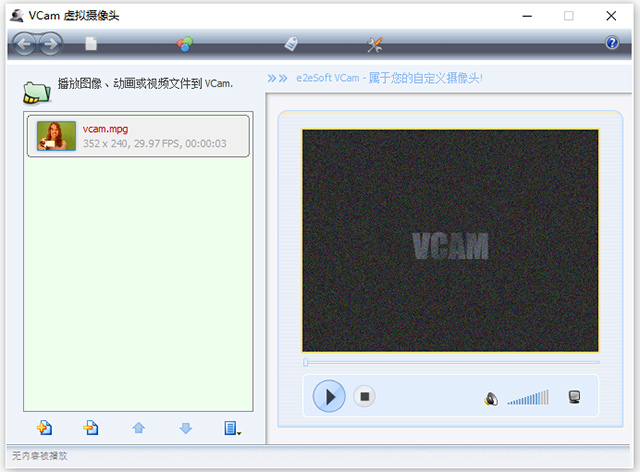This screenshot has width=640, height=472.
Task: Minimize the VCam window
Action: tap(527, 16)
